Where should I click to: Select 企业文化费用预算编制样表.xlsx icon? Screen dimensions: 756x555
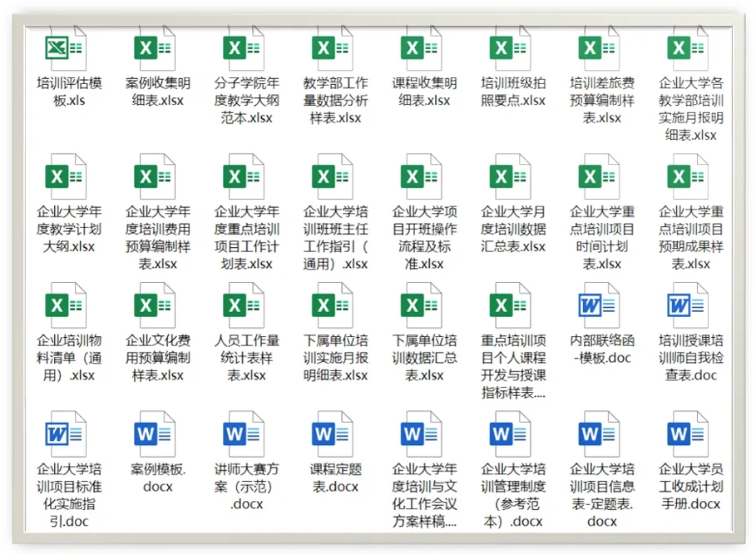(x=155, y=305)
